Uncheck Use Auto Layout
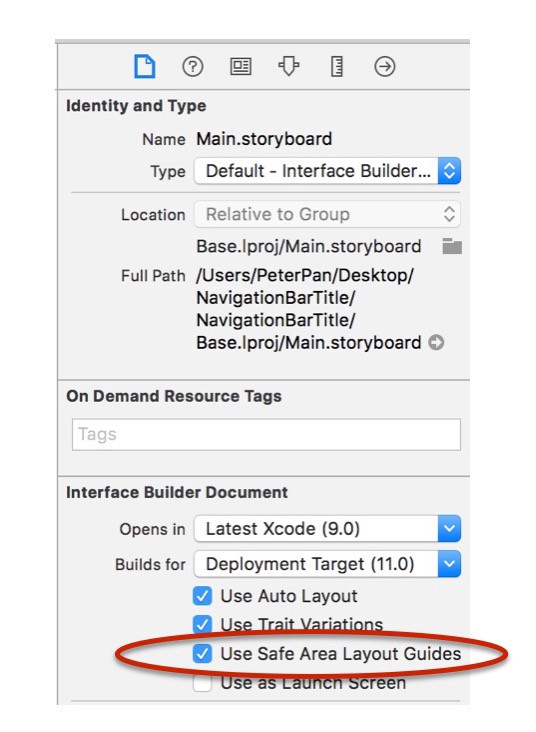 click(x=202, y=596)
